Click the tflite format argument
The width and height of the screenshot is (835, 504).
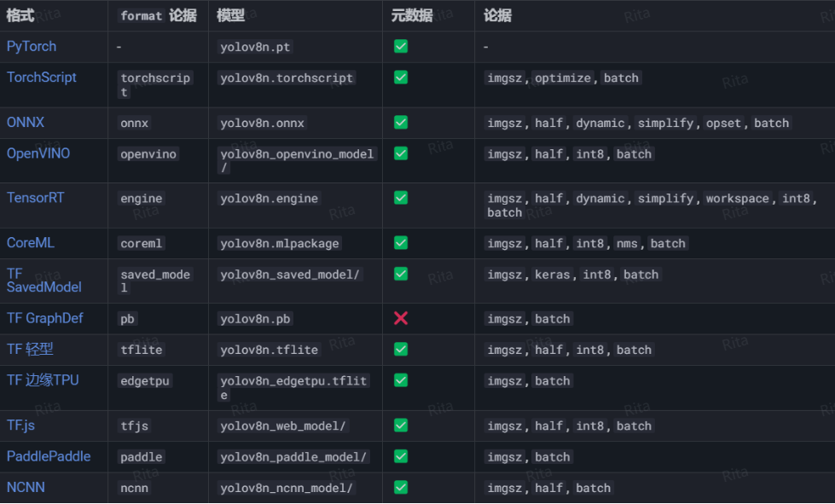[141, 350]
